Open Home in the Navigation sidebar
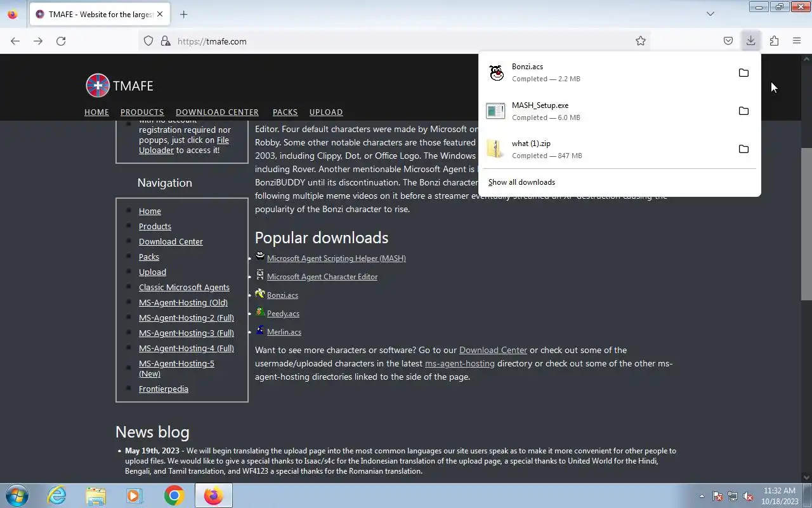This screenshot has height=508, width=812. tap(150, 211)
